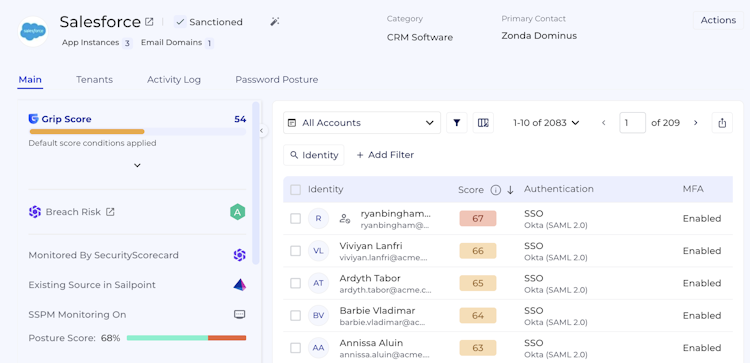The height and width of the screenshot is (363, 750).
Task: Switch to the Tenants tab
Action: (94, 80)
